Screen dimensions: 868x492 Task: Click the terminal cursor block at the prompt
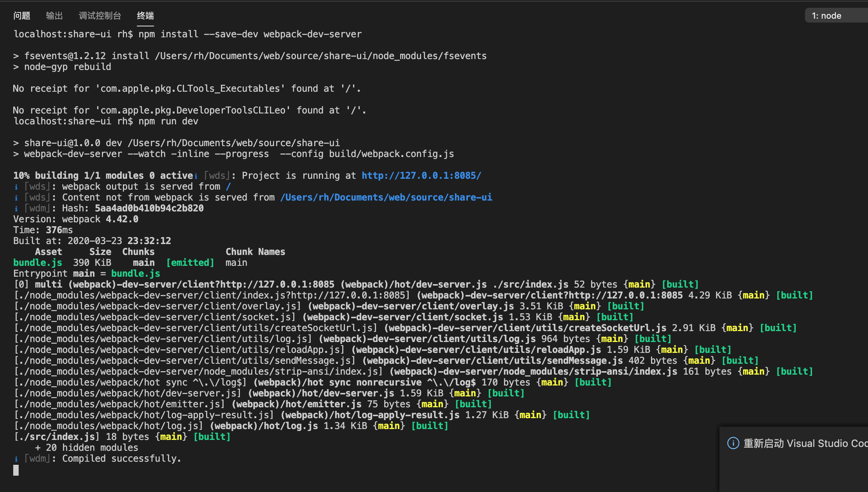click(16, 470)
